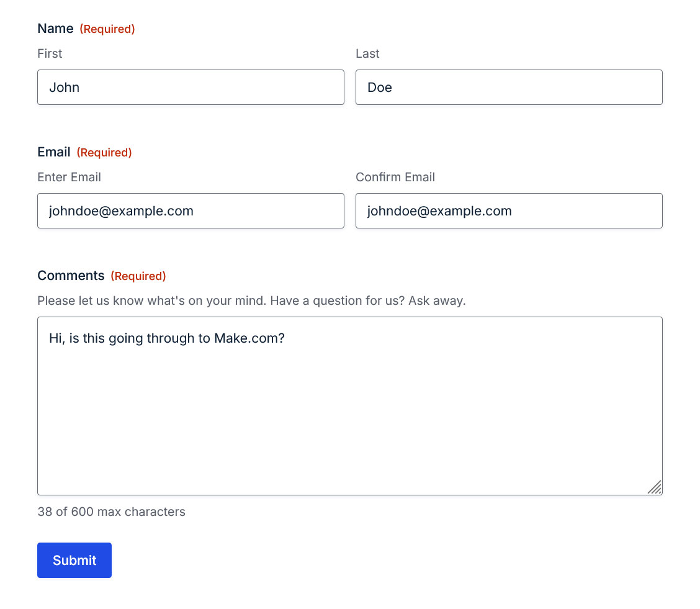Click the "Enter Email" sub-label
The image size is (700, 609).
[x=70, y=178]
